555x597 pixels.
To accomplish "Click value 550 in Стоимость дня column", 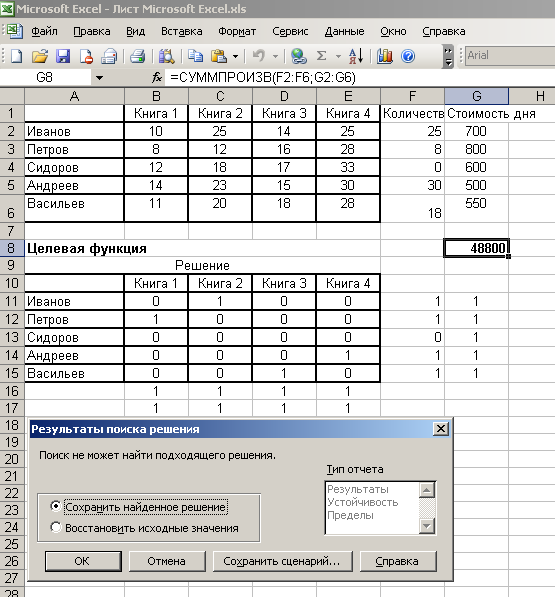I will pos(477,208).
